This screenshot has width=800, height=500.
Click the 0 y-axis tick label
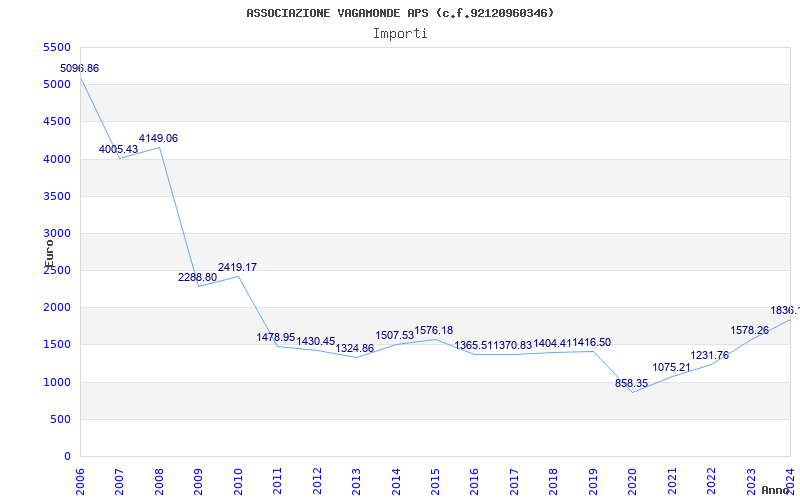[67, 457]
